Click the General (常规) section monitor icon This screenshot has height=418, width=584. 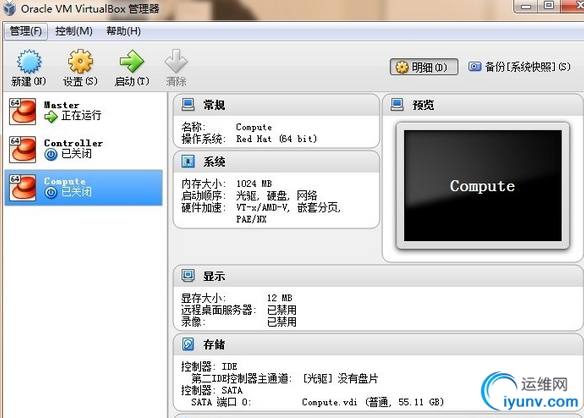pos(188,105)
